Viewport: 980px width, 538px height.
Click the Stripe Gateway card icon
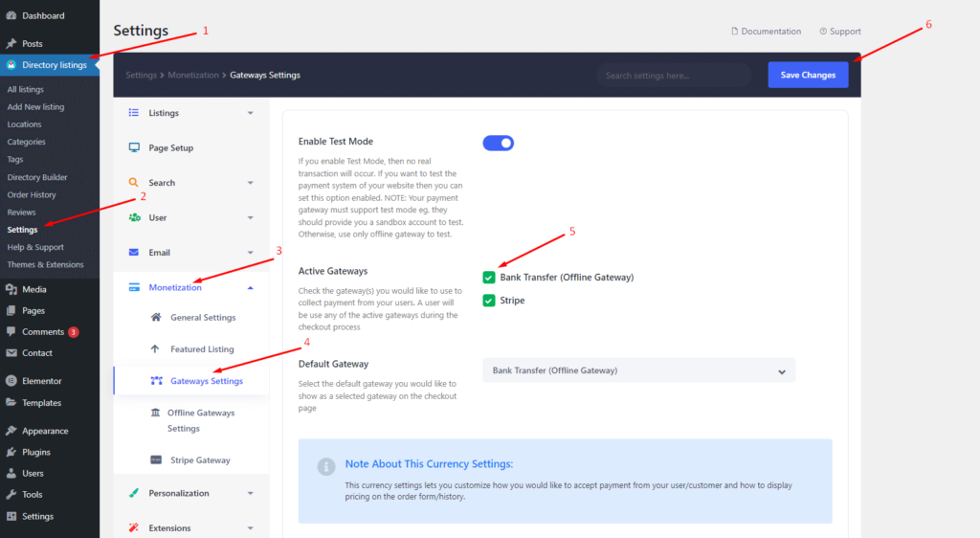click(x=156, y=460)
